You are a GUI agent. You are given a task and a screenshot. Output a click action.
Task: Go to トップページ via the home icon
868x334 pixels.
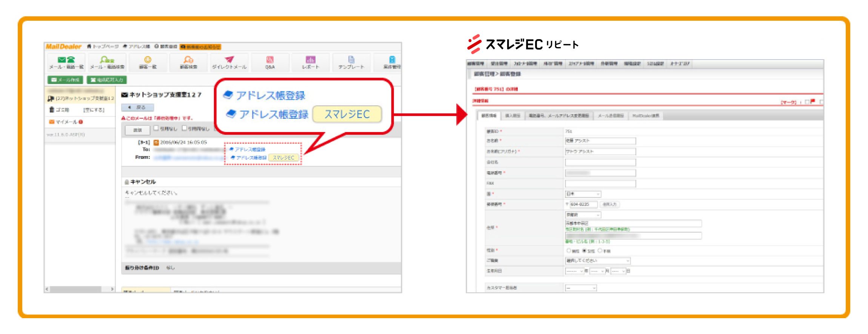(x=103, y=46)
